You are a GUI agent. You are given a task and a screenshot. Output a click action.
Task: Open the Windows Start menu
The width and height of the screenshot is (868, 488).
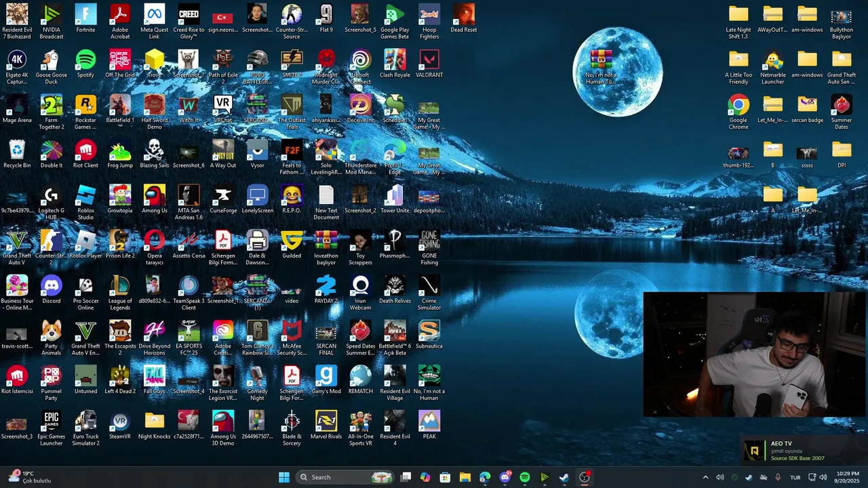click(x=284, y=477)
